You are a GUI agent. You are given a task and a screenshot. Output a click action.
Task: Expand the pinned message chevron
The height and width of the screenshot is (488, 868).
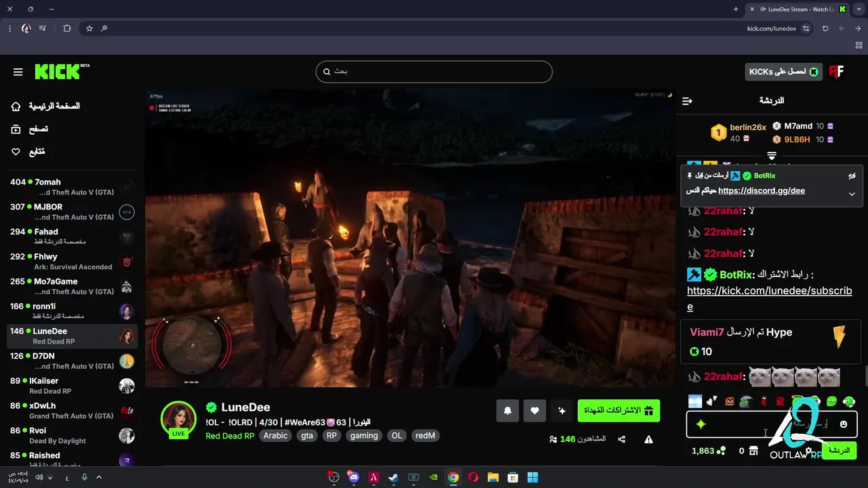pos(852,194)
